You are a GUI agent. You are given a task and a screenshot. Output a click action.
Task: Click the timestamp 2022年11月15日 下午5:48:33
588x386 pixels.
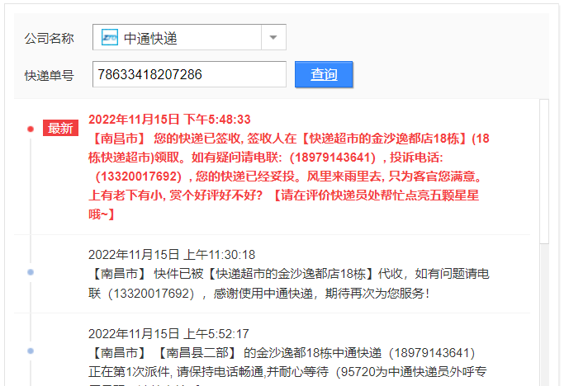click(169, 120)
